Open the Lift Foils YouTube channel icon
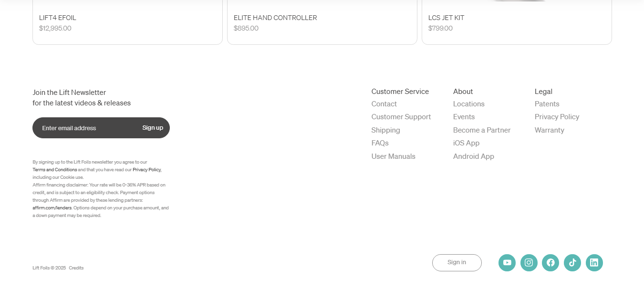Image resolution: width=644 pixels, height=289 pixels. pos(507,263)
